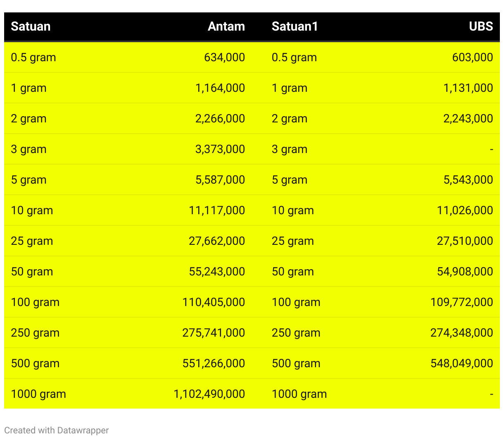
Task: Select '500 gram' in the Satuan1 column
Action: point(296,363)
